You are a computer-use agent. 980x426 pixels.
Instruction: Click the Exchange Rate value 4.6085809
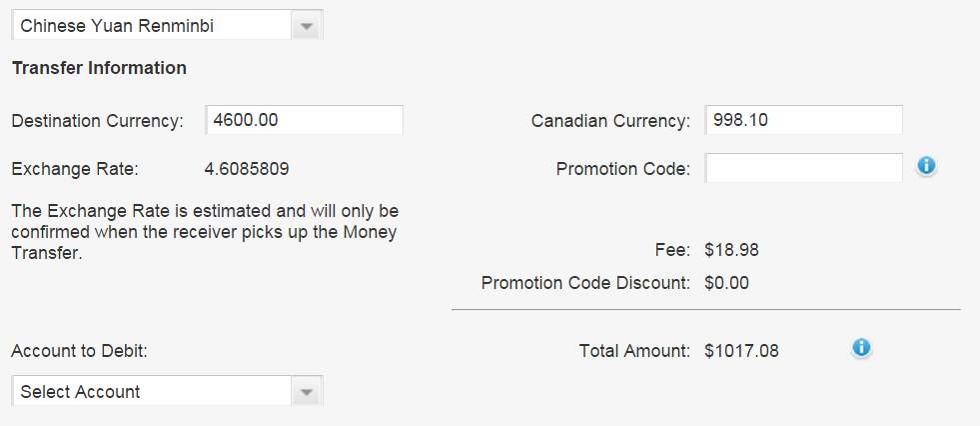[x=247, y=169]
